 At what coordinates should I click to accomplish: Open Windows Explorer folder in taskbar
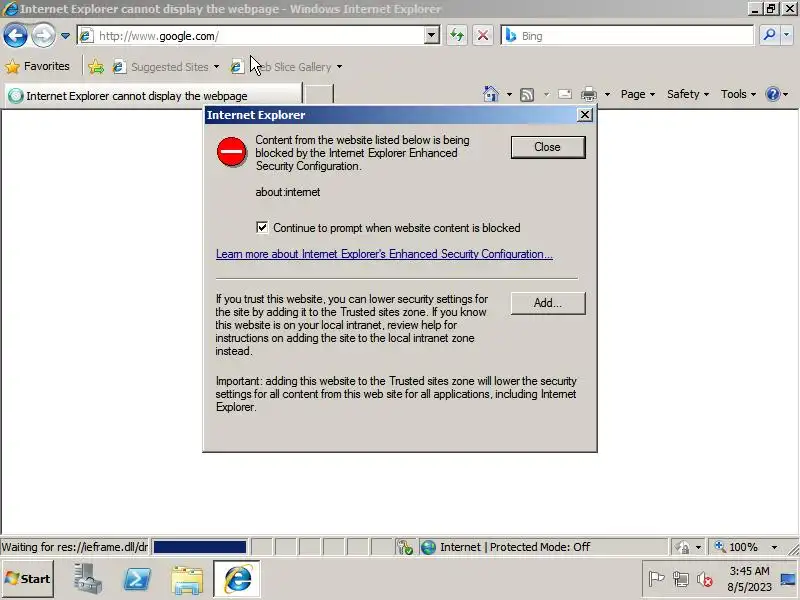click(187, 580)
